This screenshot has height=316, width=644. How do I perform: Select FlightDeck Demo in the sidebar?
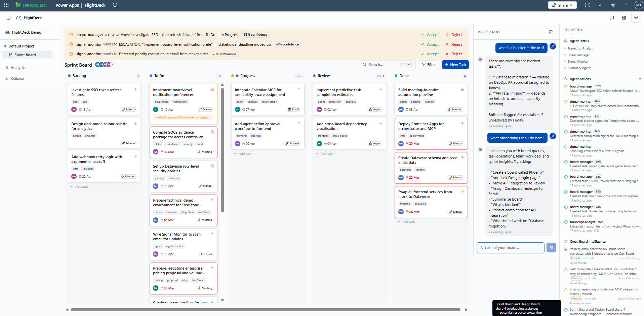pos(27,32)
